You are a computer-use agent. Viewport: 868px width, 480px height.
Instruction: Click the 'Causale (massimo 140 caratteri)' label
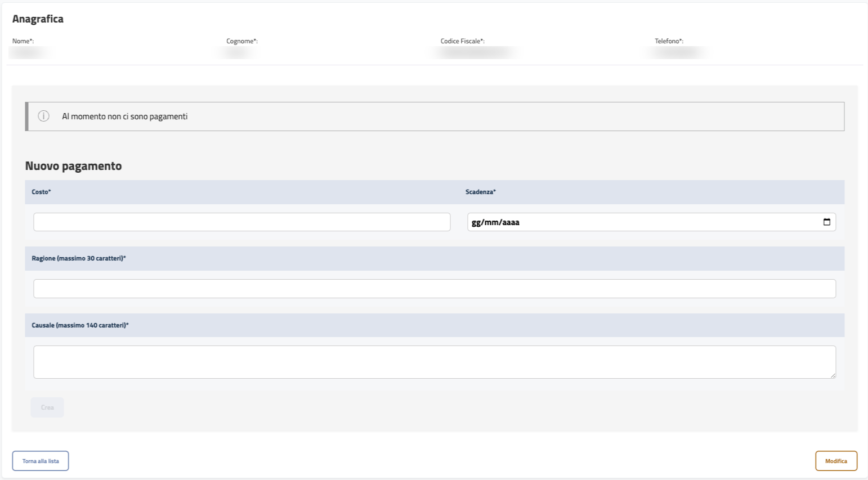[x=80, y=325]
